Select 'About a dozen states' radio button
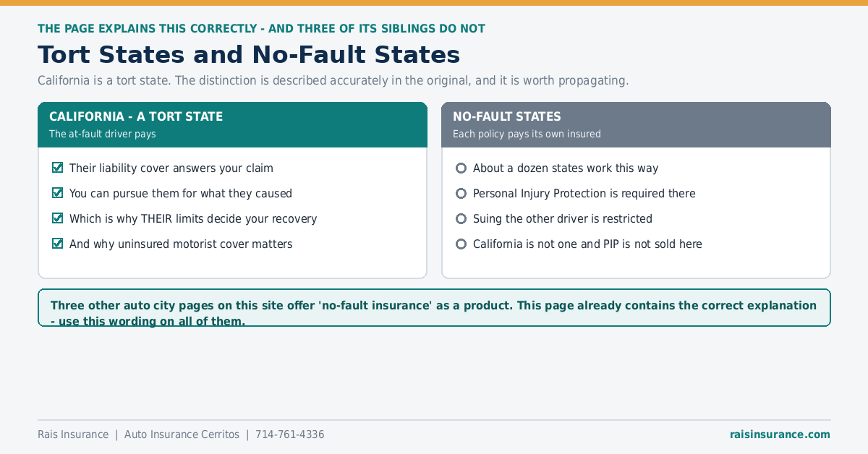The image size is (868, 454). point(461,168)
